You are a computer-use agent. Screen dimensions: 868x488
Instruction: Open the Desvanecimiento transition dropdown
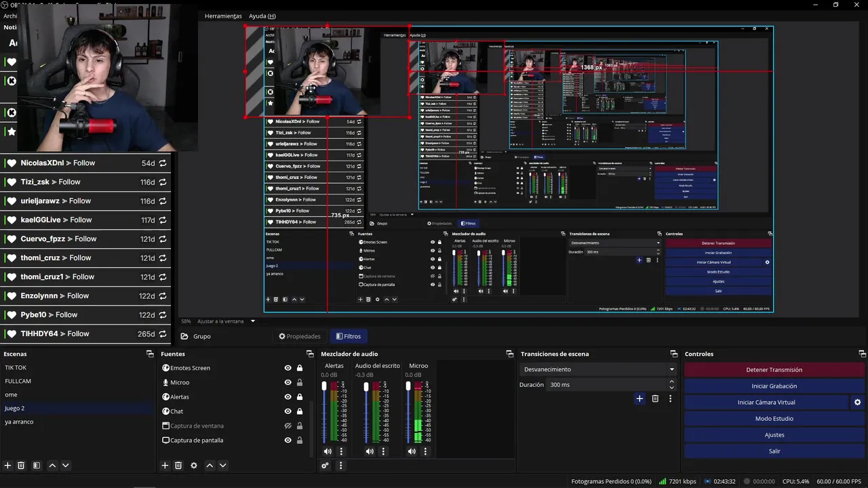click(598, 369)
